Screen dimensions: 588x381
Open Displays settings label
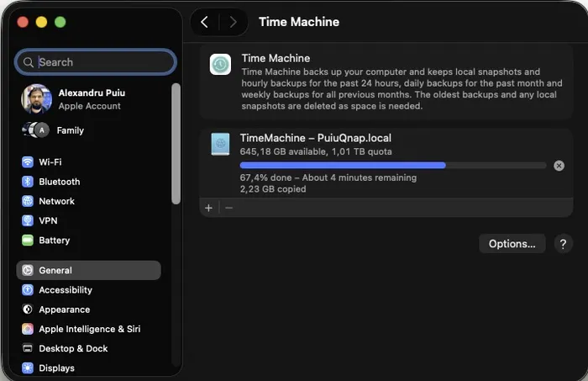click(56, 368)
